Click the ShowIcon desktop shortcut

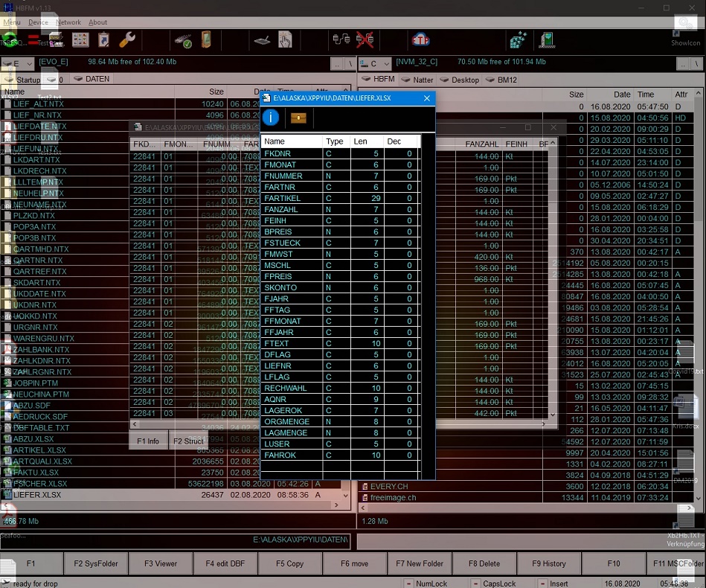[x=685, y=31]
